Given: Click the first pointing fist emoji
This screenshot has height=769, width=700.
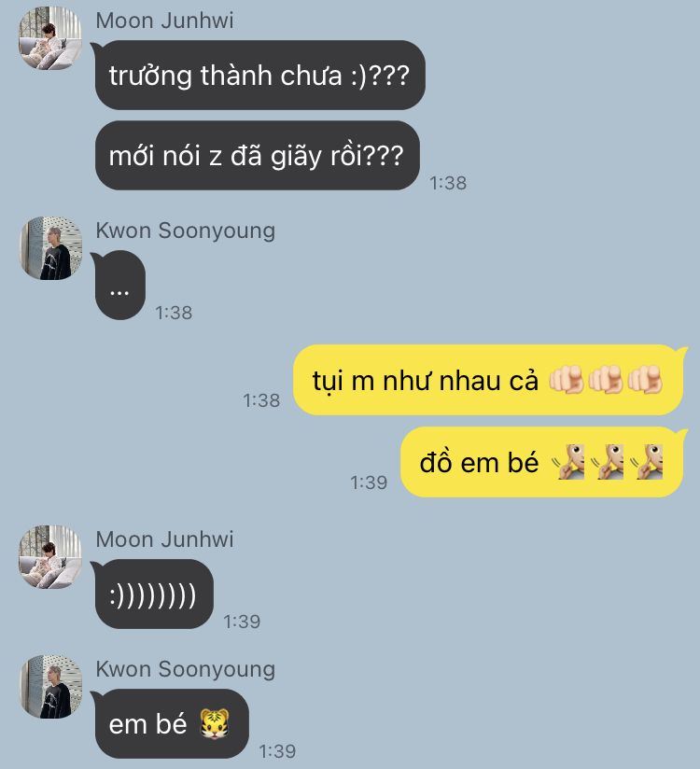Looking at the screenshot, I should pyautogui.click(x=567, y=380).
